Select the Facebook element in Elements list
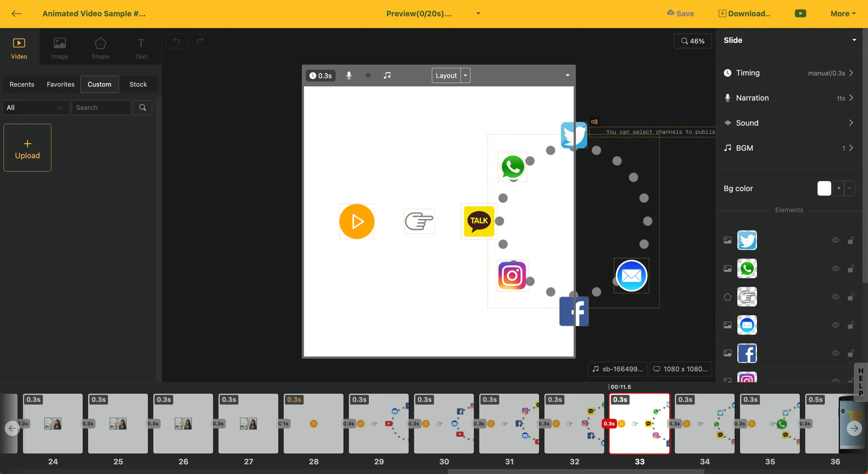Screen dimensions: 868x474 tap(747, 353)
